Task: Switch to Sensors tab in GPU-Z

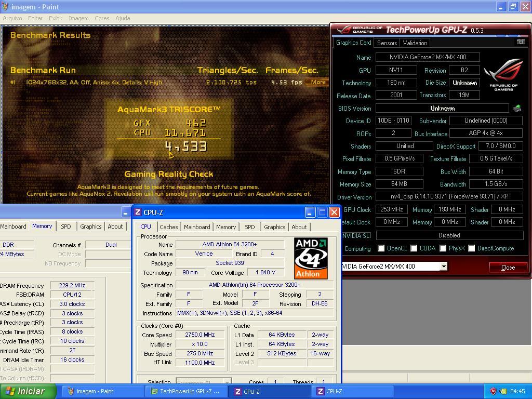Action: (387, 43)
